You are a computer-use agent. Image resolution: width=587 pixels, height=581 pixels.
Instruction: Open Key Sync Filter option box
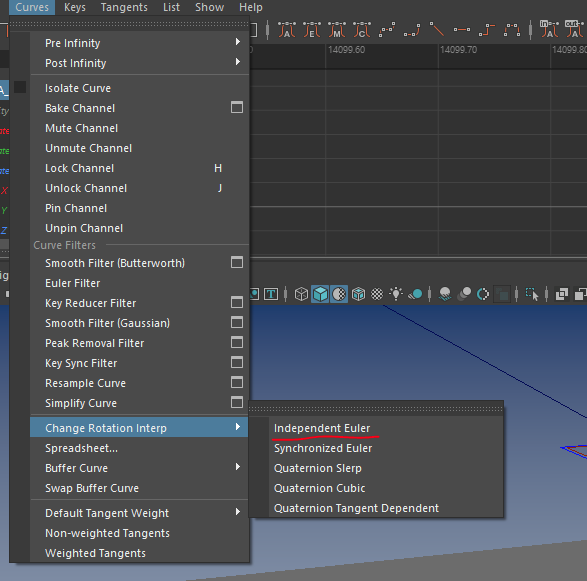tap(237, 362)
